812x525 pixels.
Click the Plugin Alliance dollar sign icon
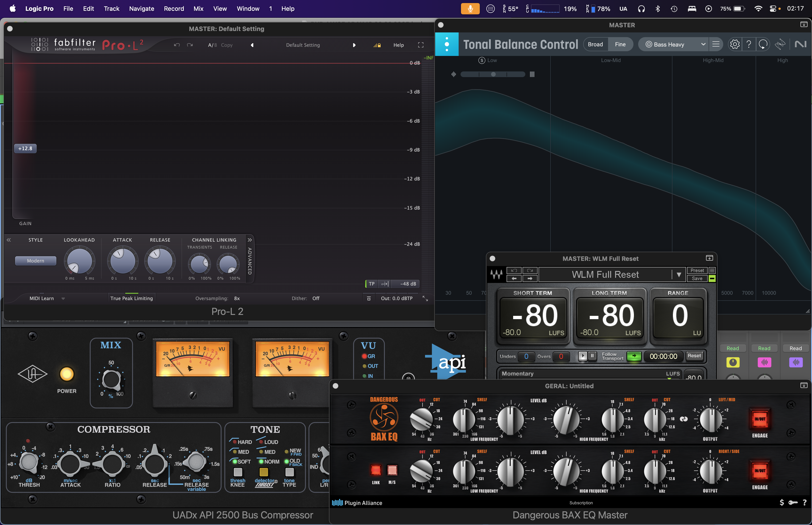[782, 502]
